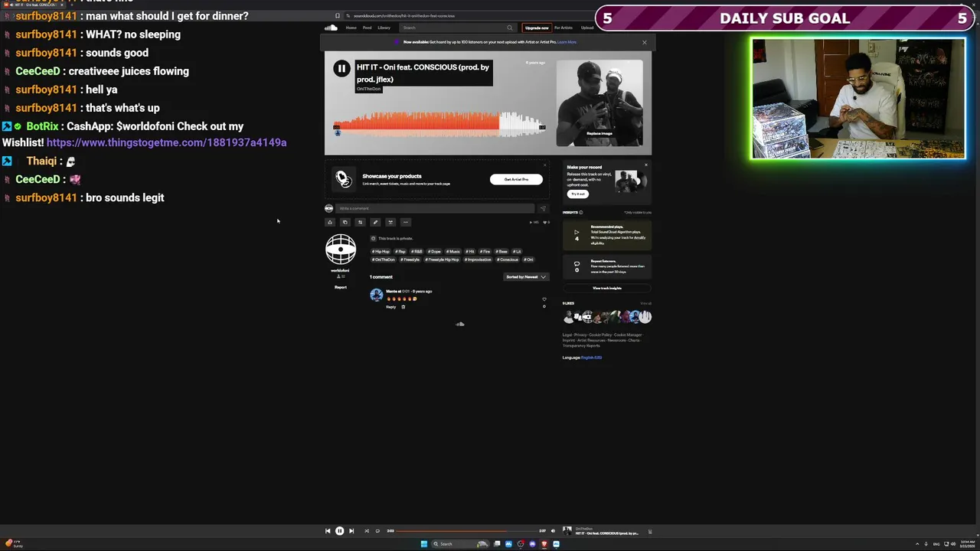Click the Try it out button
This screenshot has height=551, width=980.
[577, 194]
